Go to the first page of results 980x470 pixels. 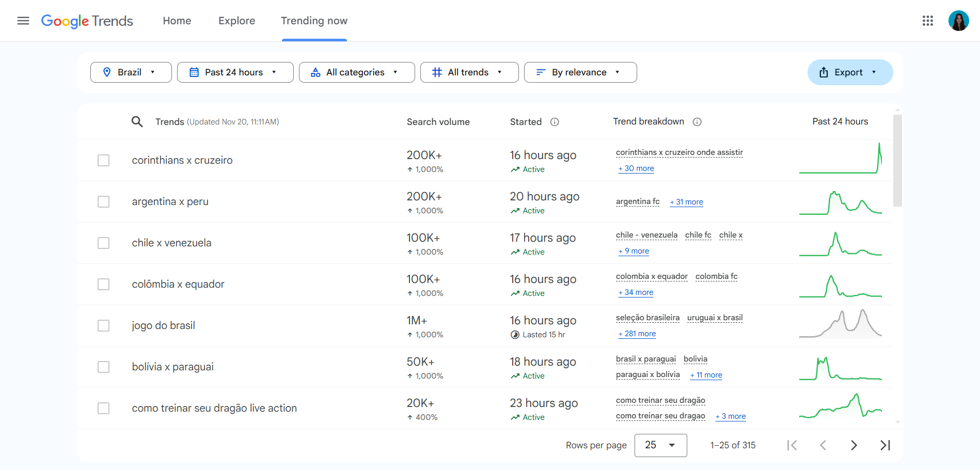pos(792,445)
